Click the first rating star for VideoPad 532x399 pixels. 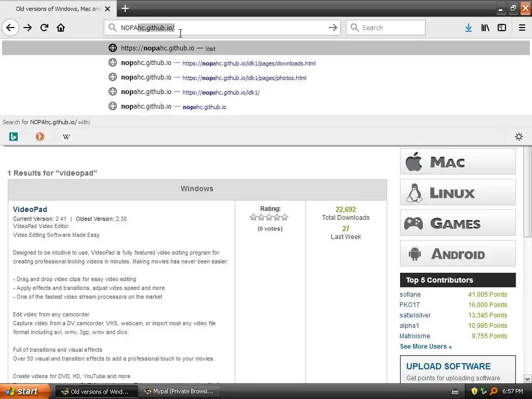click(x=253, y=217)
